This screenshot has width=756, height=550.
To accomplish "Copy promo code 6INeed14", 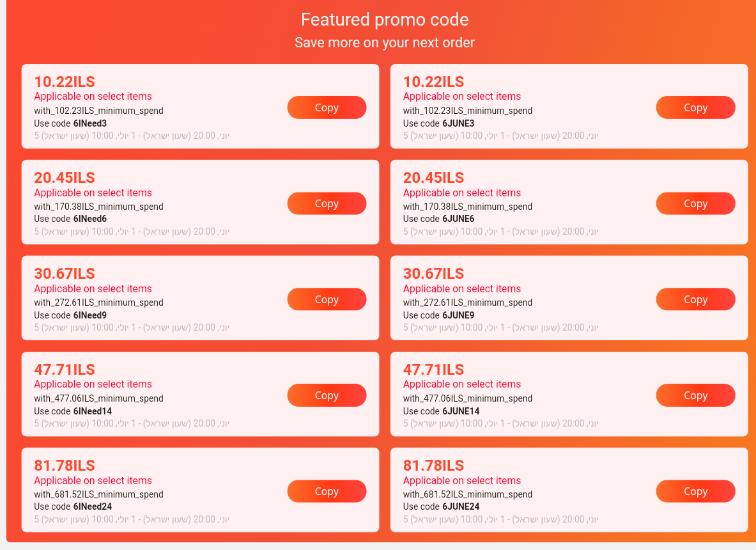I will 327,395.
